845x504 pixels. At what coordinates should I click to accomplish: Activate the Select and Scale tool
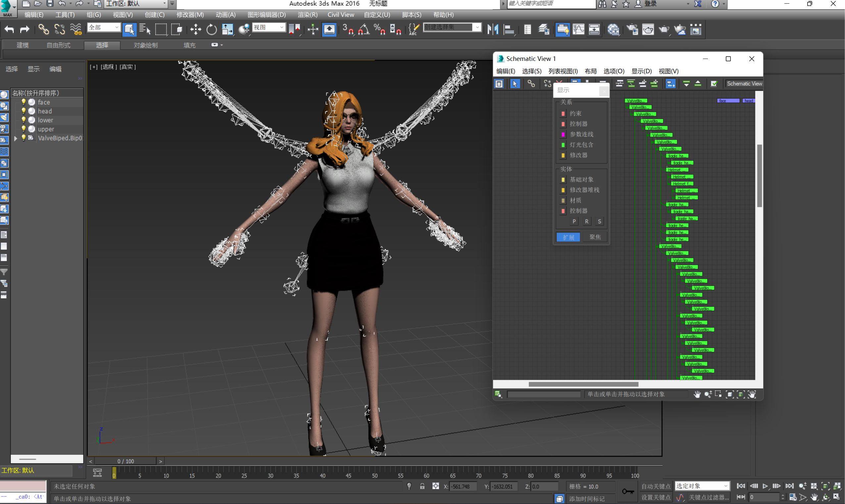point(227,29)
